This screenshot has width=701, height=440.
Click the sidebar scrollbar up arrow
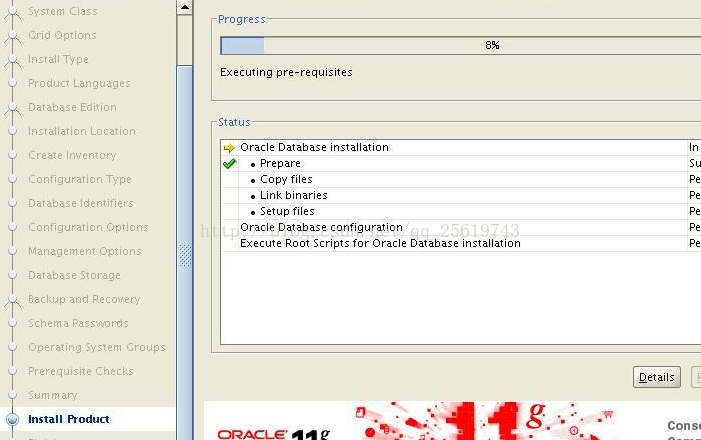coord(184,7)
